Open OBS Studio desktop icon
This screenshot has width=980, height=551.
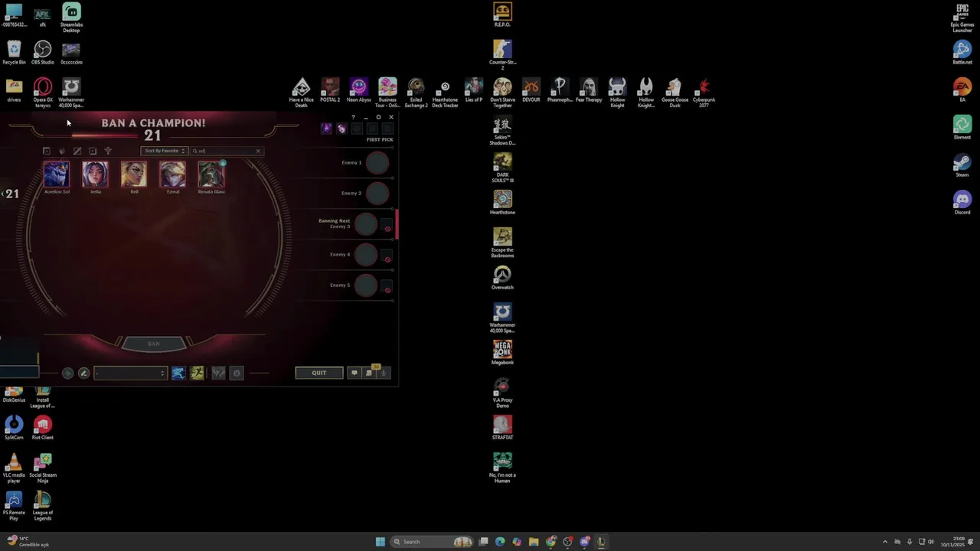(x=42, y=53)
